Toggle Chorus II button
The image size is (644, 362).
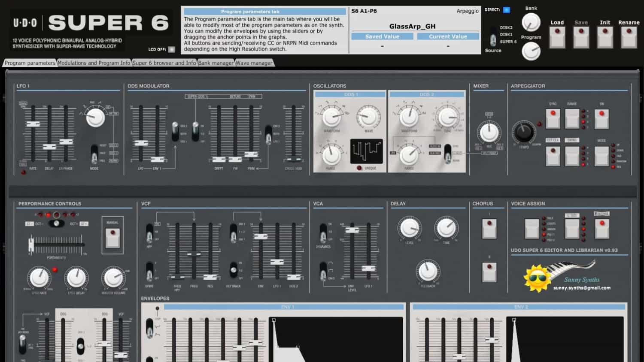pyautogui.click(x=489, y=272)
